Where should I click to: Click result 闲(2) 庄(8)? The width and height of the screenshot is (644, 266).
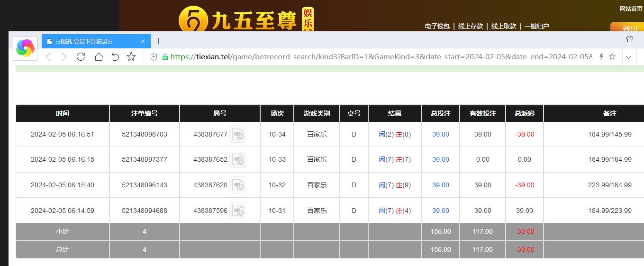coord(395,134)
